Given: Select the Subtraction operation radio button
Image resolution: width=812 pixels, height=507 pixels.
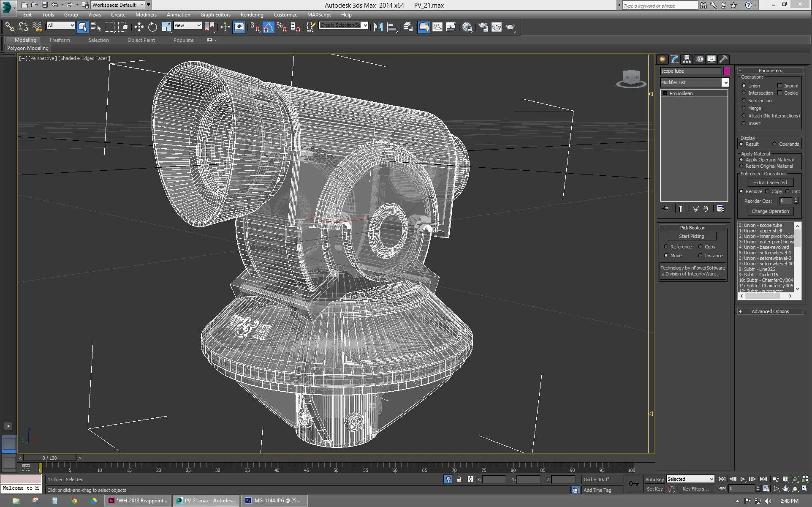Looking at the screenshot, I should [x=744, y=101].
